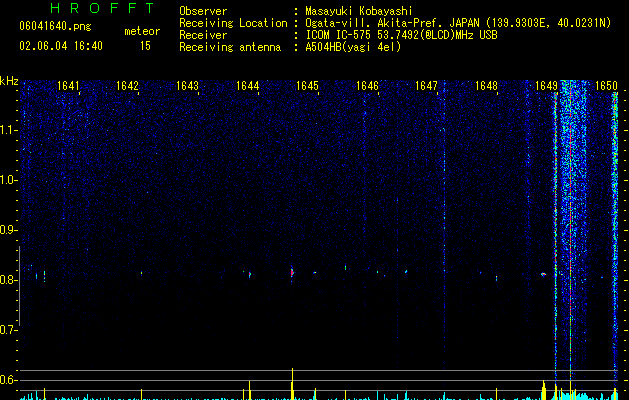Click the 1648 time marker
This screenshot has width=629, height=400.
486,86
